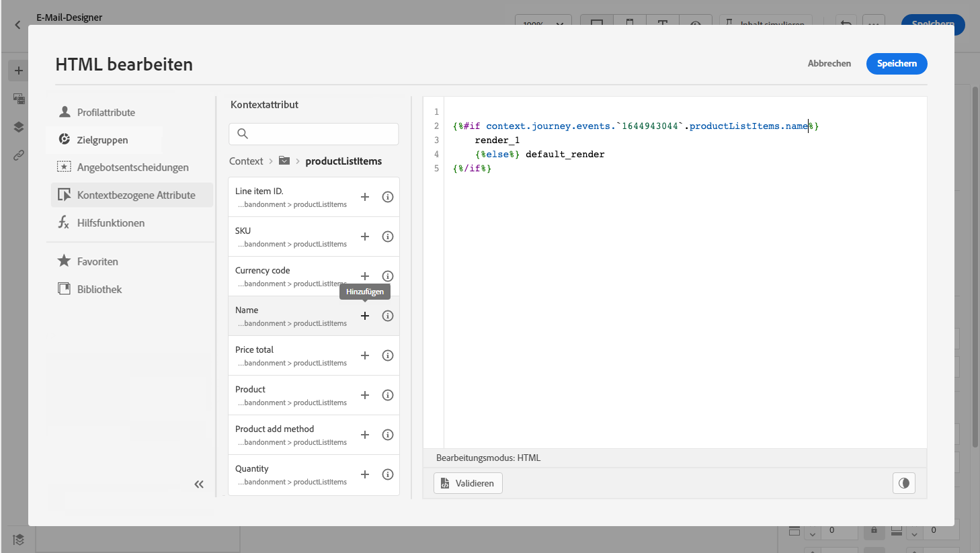Add the Product attribute
The image size is (980, 553).
tap(365, 395)
